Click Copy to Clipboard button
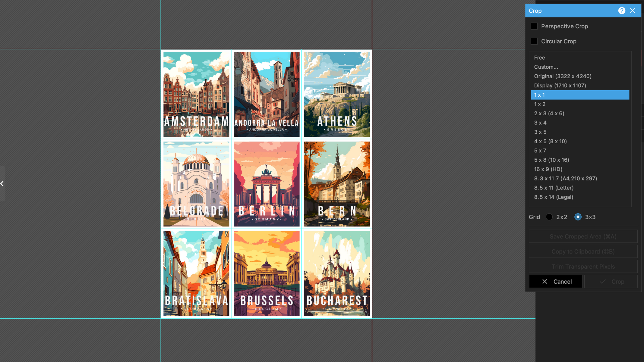Viewport: 644px width, 362px height. click(583, 251)
